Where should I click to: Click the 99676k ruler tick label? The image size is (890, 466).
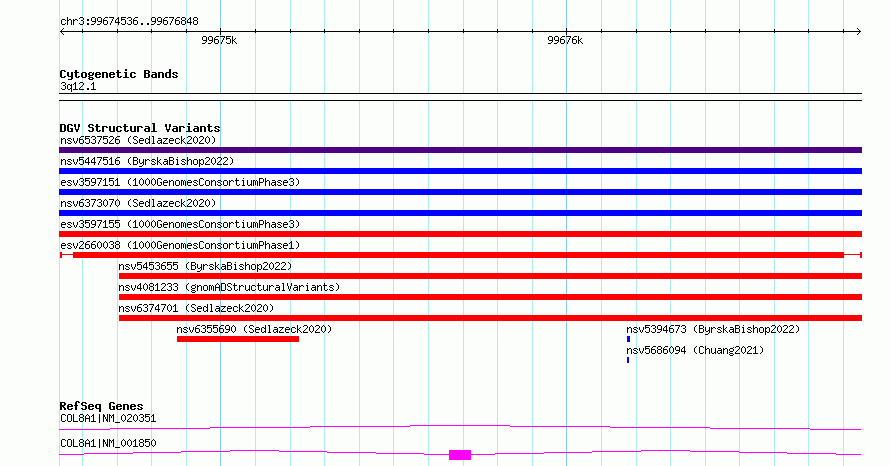[565, 40]
